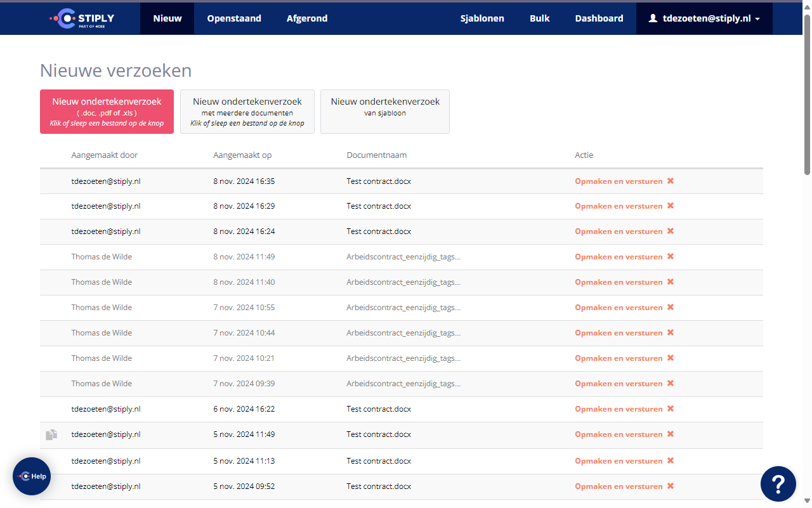
Task: Switch to the Afgerond tab
Action: click(307, 18)
